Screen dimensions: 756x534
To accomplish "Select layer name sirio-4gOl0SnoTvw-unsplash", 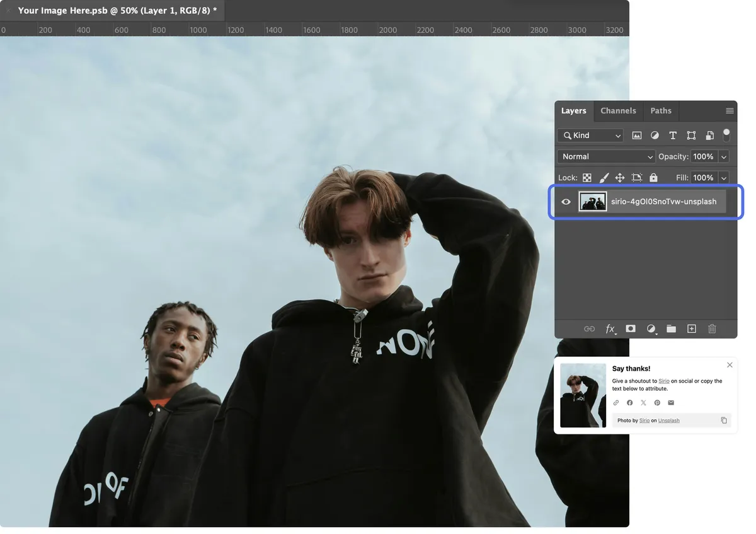I will pos(663,202).
